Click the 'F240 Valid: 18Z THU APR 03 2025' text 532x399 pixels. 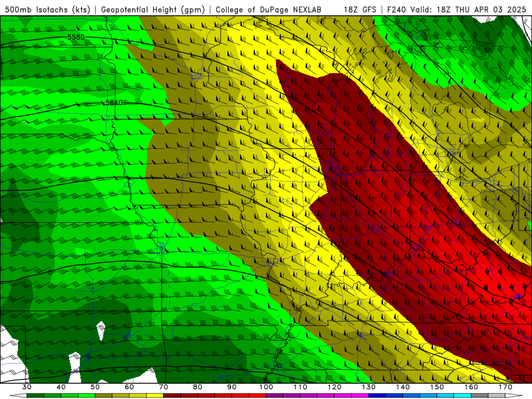click(456, 9)
